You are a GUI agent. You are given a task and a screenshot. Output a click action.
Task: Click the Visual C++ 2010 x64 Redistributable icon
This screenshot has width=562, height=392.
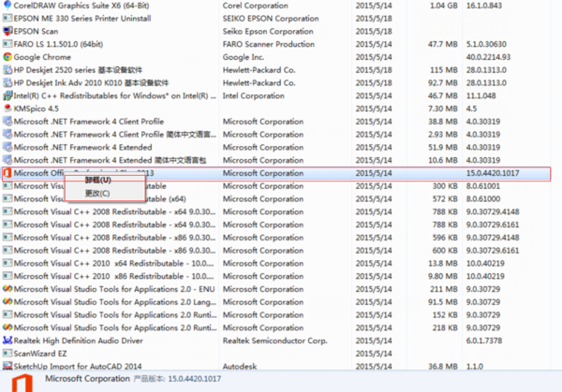(x=7, y=263)
